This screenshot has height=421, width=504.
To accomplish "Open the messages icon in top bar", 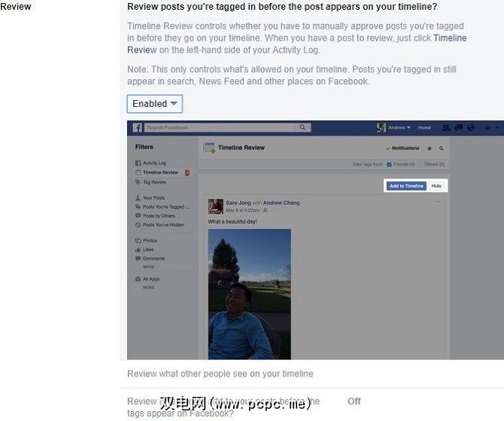I will 459,127.
